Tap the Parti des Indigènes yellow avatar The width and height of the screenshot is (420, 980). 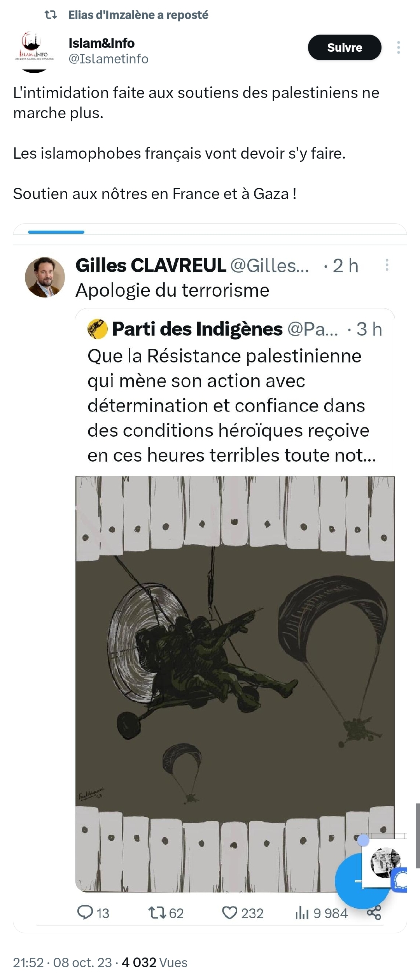click(x=97, y=329)
